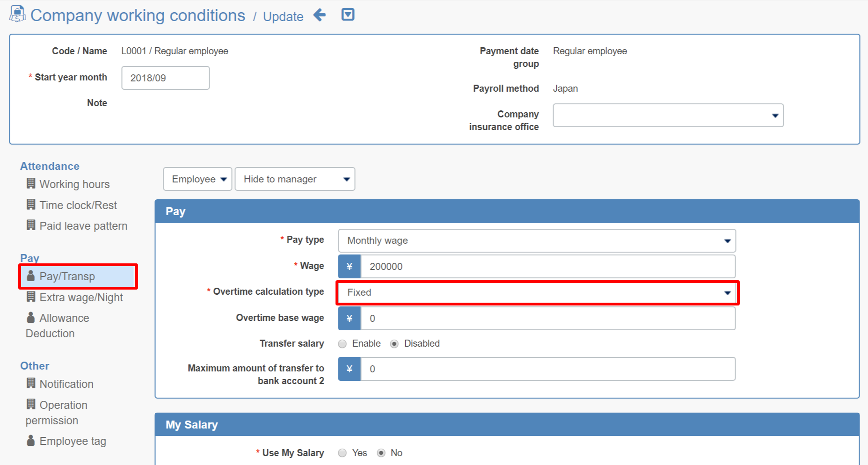
Task: Select the building icon beside Working hours
Action: pos(30,183)
